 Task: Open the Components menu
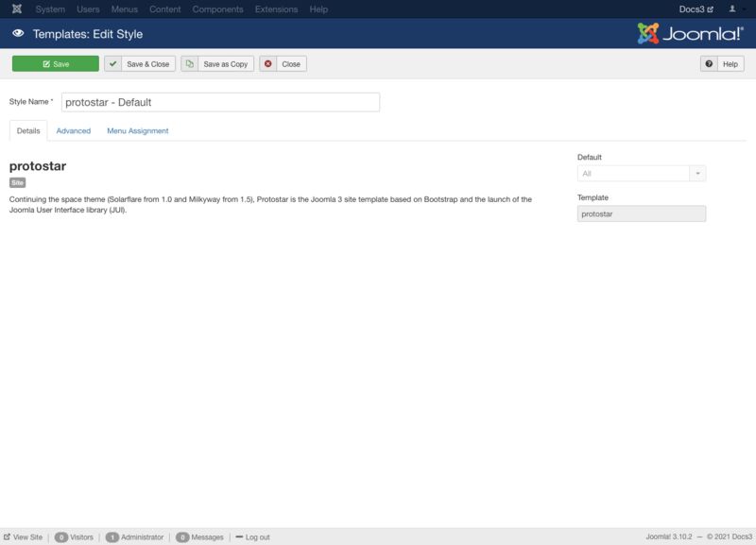218,9
